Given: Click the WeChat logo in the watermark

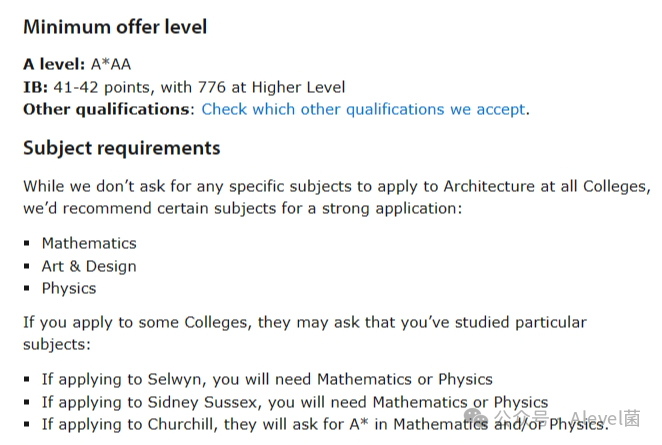Looking at the screenshot, I should pos(476,417).
